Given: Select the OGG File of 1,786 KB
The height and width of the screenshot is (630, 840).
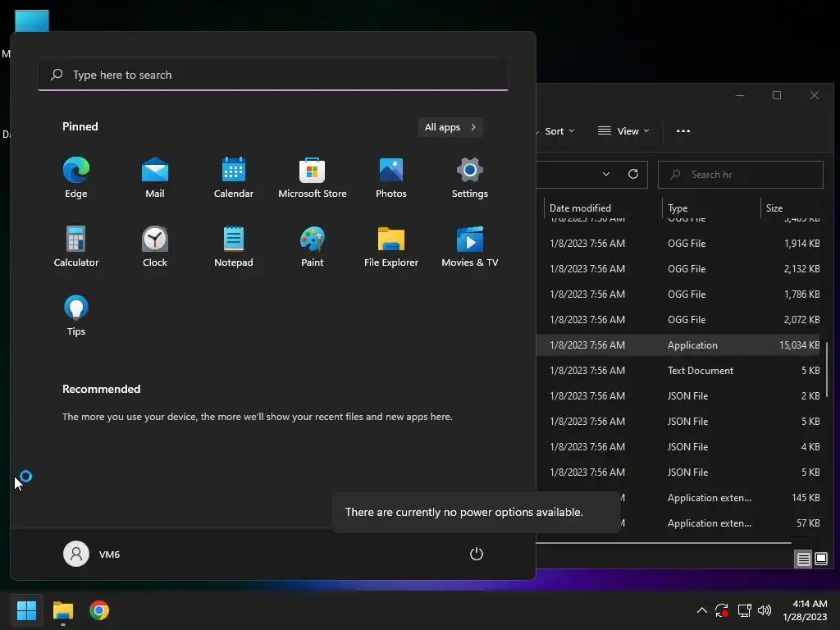Looking at the screenshot, I should [x=680, y=294].
